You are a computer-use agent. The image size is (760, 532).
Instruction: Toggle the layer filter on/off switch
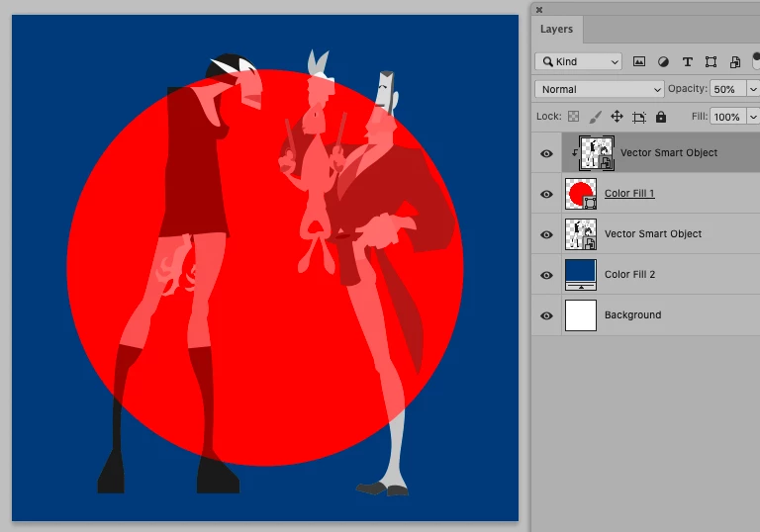[x=756, y=60]
